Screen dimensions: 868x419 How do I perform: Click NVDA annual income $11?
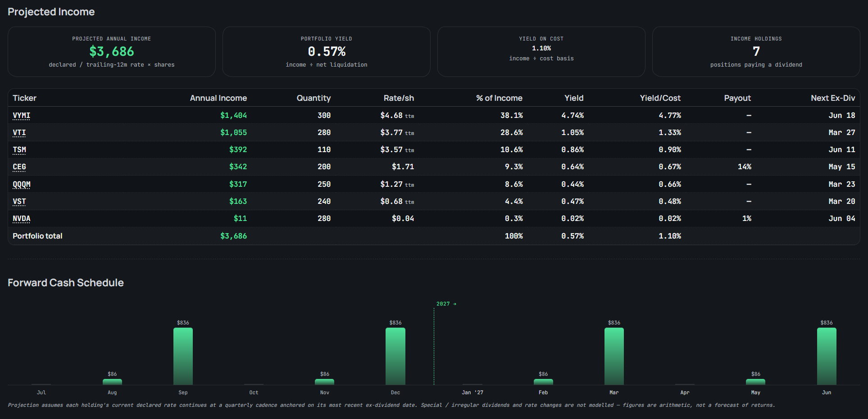click(240, 218)
